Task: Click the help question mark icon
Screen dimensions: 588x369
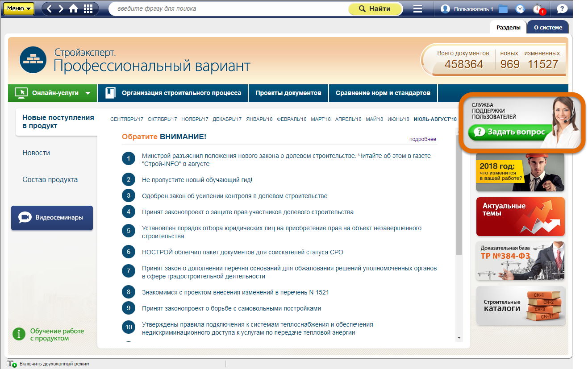Action: 562,9
